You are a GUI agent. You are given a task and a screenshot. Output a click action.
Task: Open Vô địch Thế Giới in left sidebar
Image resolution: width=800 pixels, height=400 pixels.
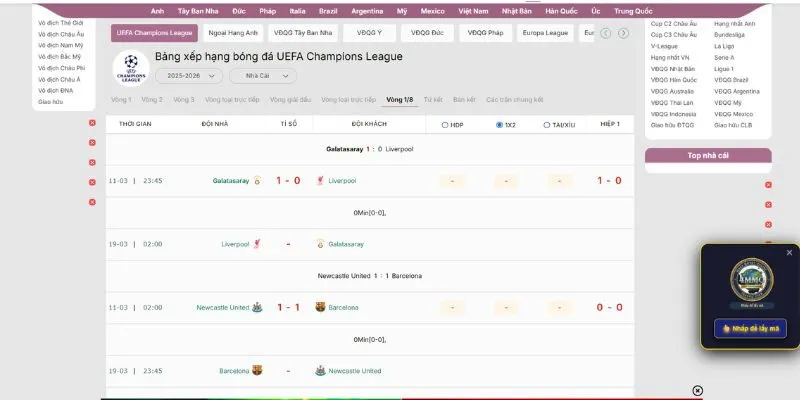[x=60, y=21]
